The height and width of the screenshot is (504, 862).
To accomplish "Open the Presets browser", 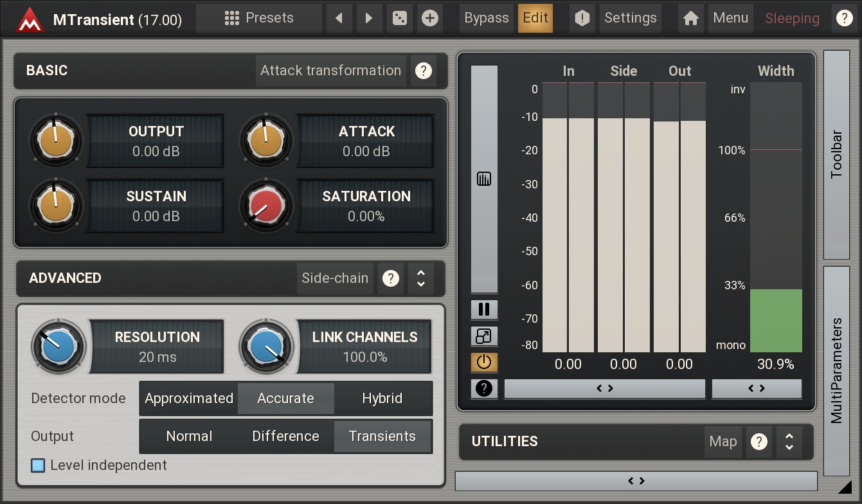I will pos(259,18).
